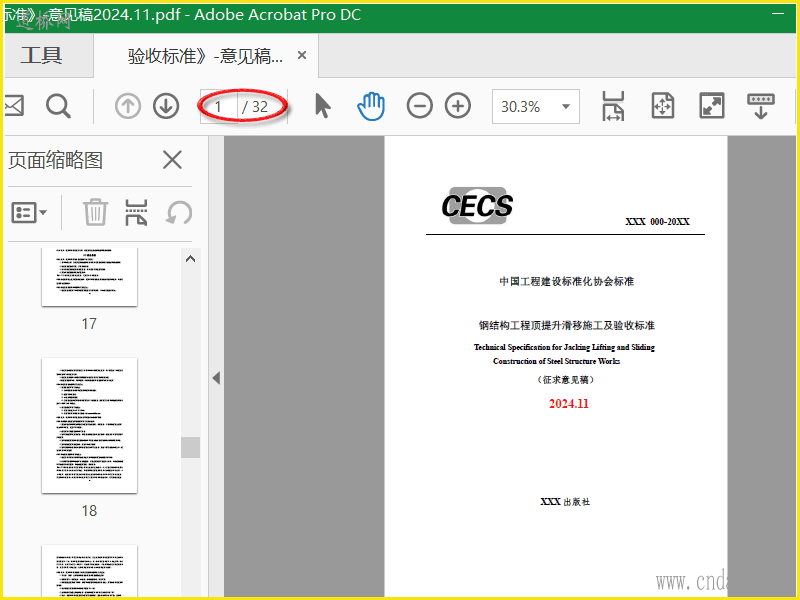Click the rotate pages icon
The image size is (800, 600).
(179, 212)
